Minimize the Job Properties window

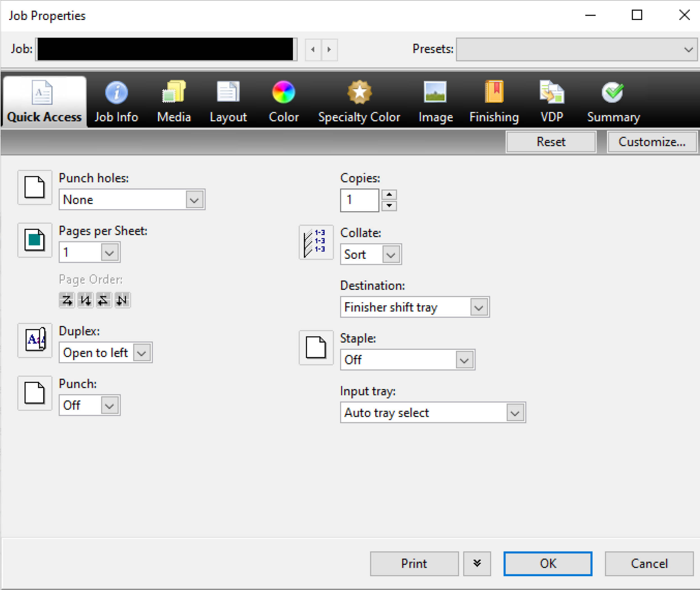pyautogui.click(x=590, y=15)
